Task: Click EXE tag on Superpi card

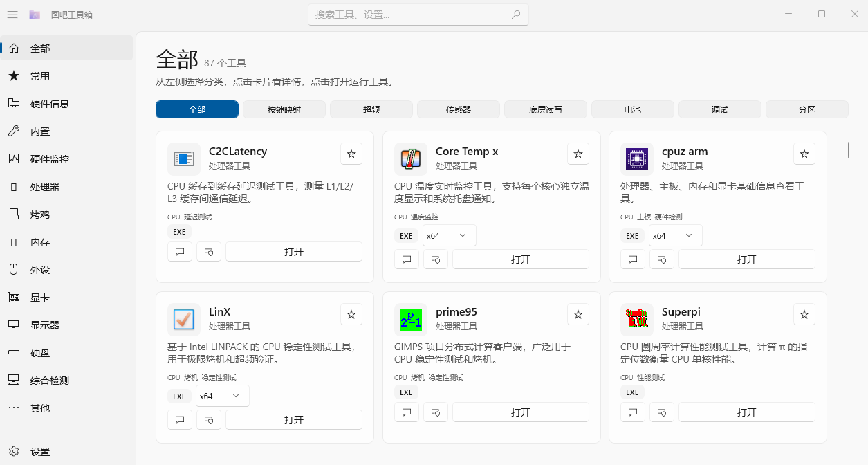Action: pos(632,392)
